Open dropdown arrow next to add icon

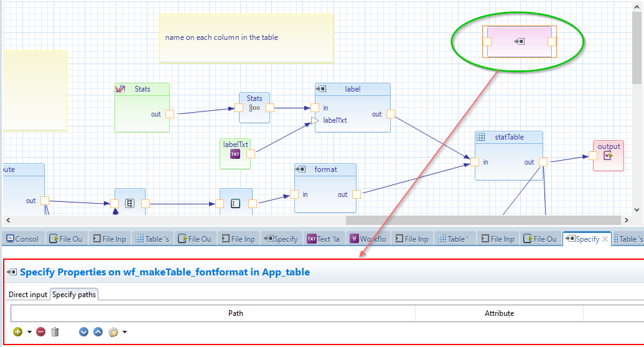pyautogui.click(x=29, y=333)
